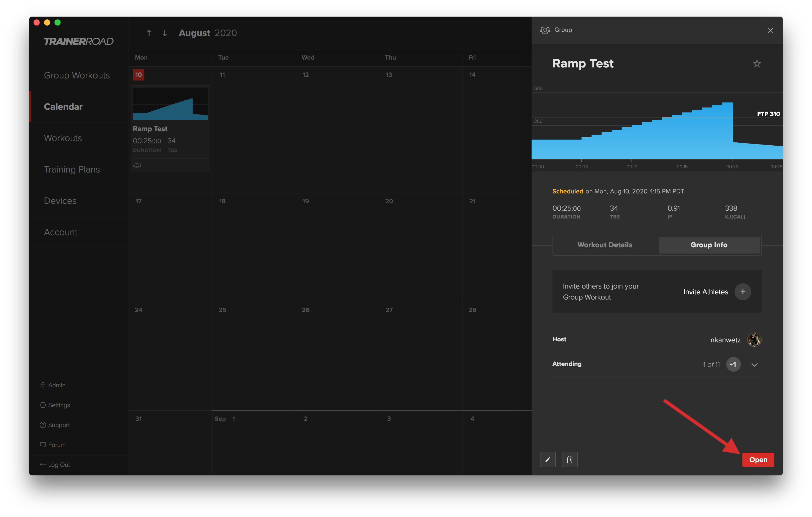Image resolution: width=812 pixels, height=517 pixels.
Task: Click the plus icon to invite athletes
Action: tap(743, 291)
